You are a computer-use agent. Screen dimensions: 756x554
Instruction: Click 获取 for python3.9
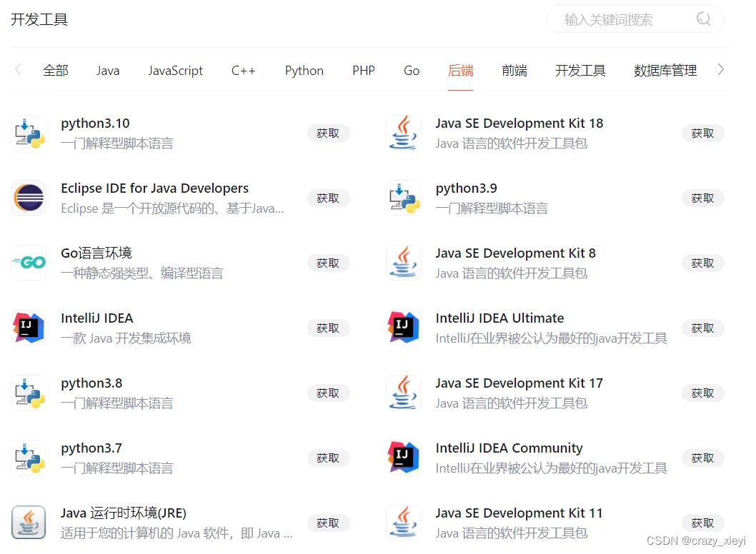pos(703,198)
